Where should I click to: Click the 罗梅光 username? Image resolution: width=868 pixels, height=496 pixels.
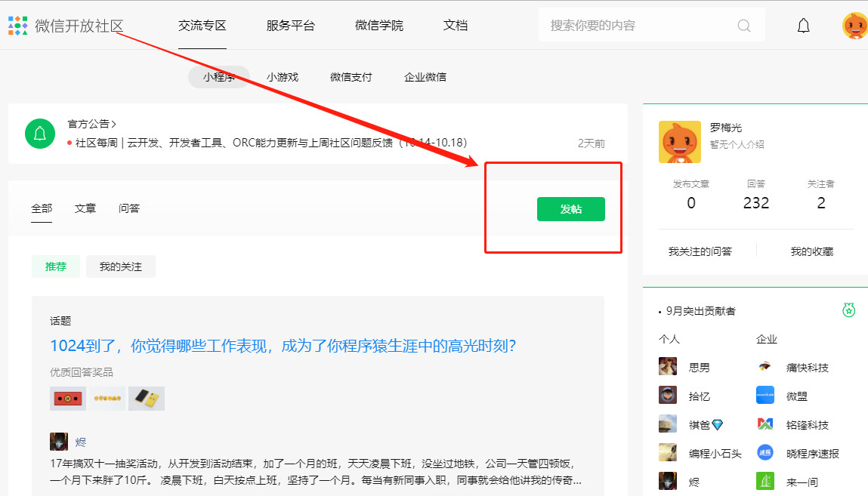(x=726, y=128)
